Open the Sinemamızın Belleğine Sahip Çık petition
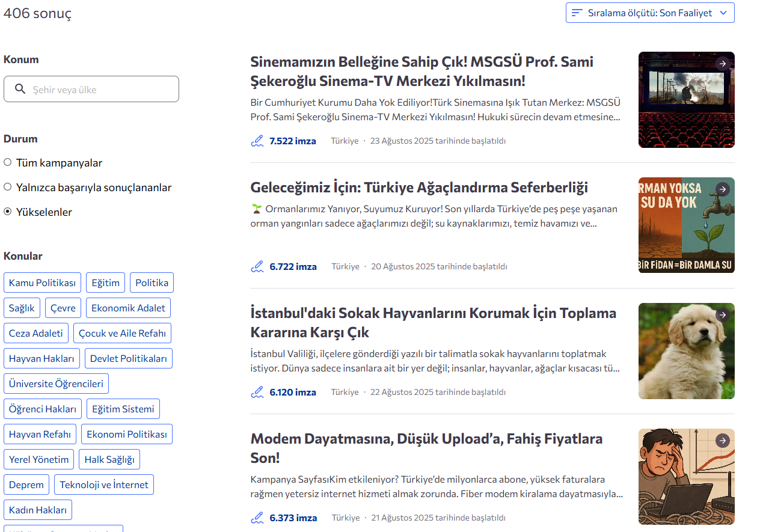Image resolution: width=760 pixels, height=532 pixels. (422, 71)
